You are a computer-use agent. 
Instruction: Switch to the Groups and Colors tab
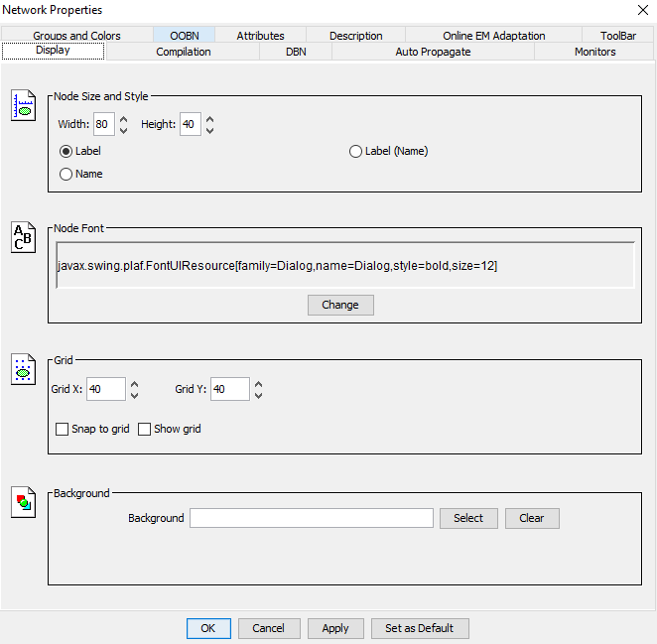76,36
